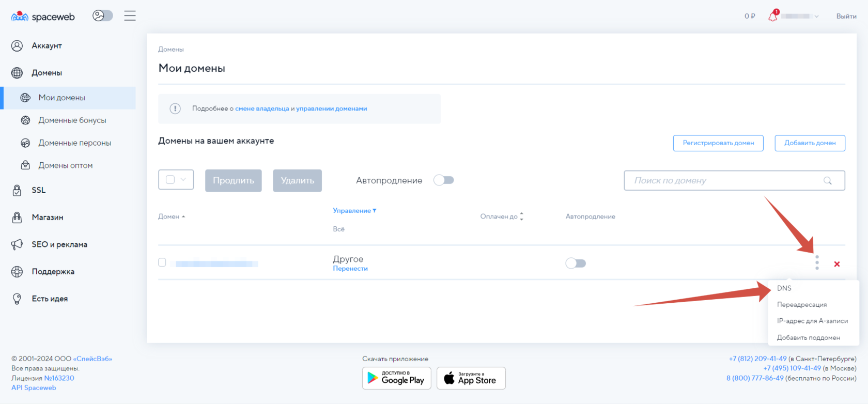Enable bulk Автопродление toggle
868x404 pixels.
pyautogui.click(x=443, y=180)
